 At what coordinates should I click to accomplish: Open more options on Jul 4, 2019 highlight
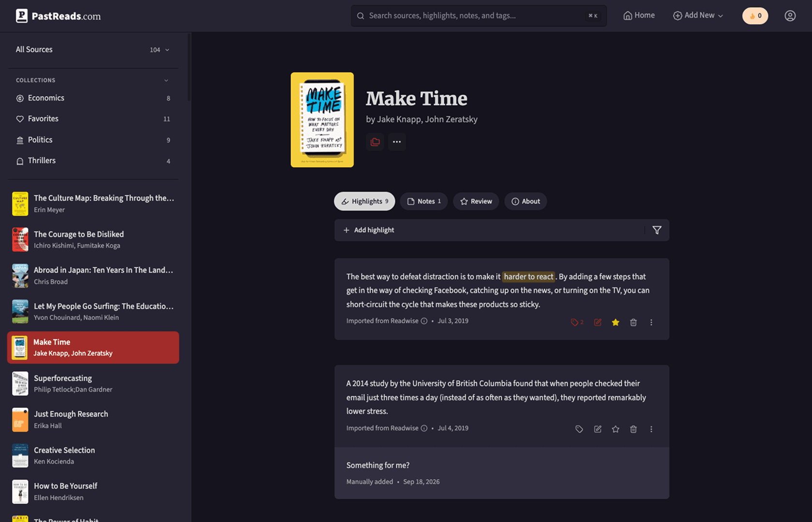651,429
